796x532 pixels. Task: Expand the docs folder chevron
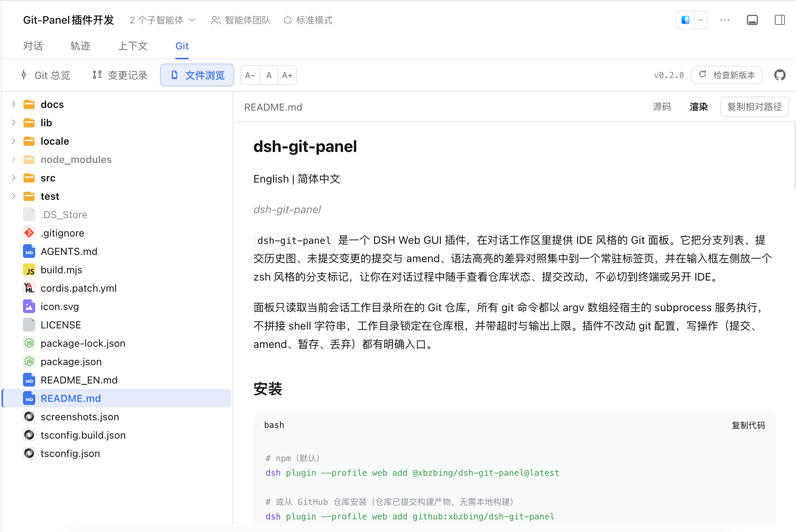(x=13, y=104)
